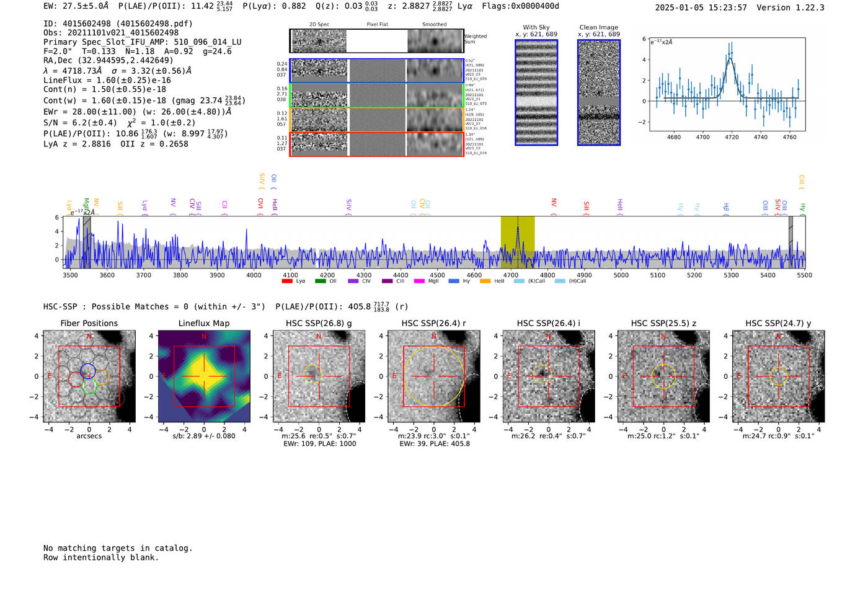Click the Gaussian line-fit plot near 4720

click(727, 85)
